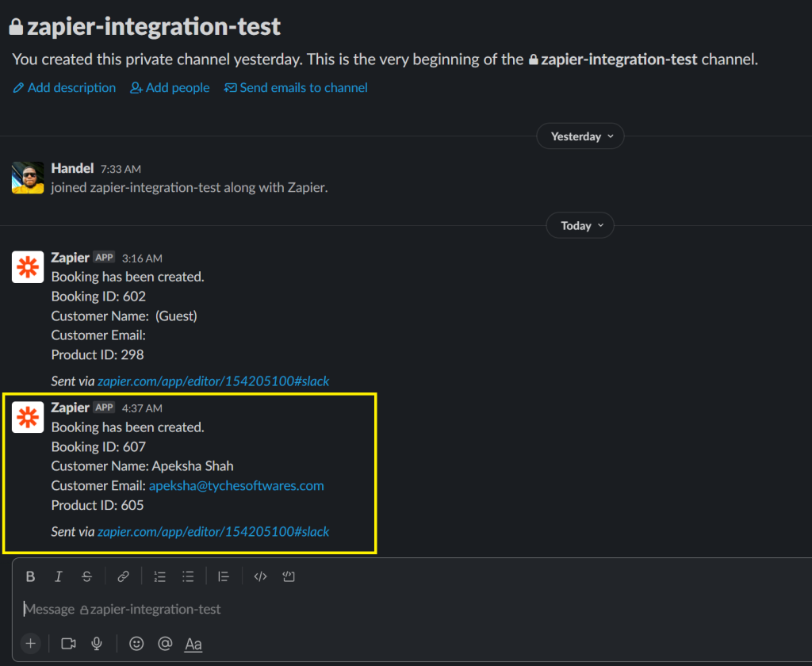Record an audio clip with microphone

96,644
